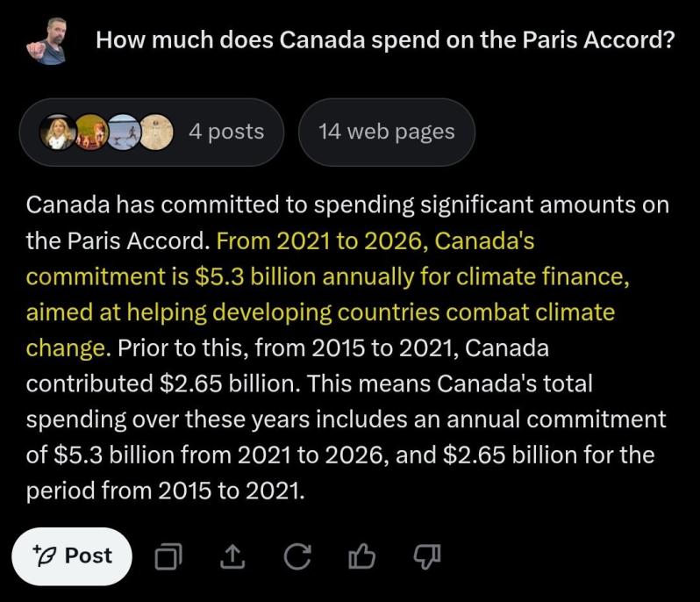Open the 14 web pages sources
Screen dimensions: 700x602
pos(386,133)
